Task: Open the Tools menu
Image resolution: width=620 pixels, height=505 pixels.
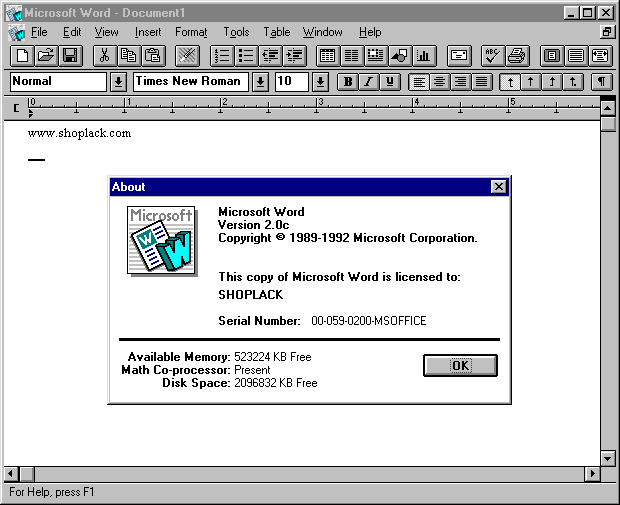Action: point(236,32)
